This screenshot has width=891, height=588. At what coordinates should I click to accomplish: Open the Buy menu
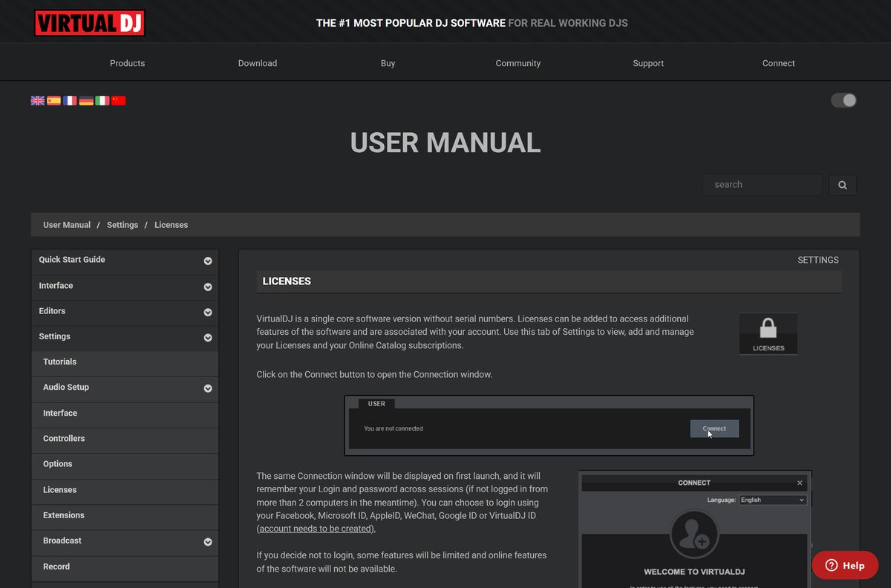point(388,63)
